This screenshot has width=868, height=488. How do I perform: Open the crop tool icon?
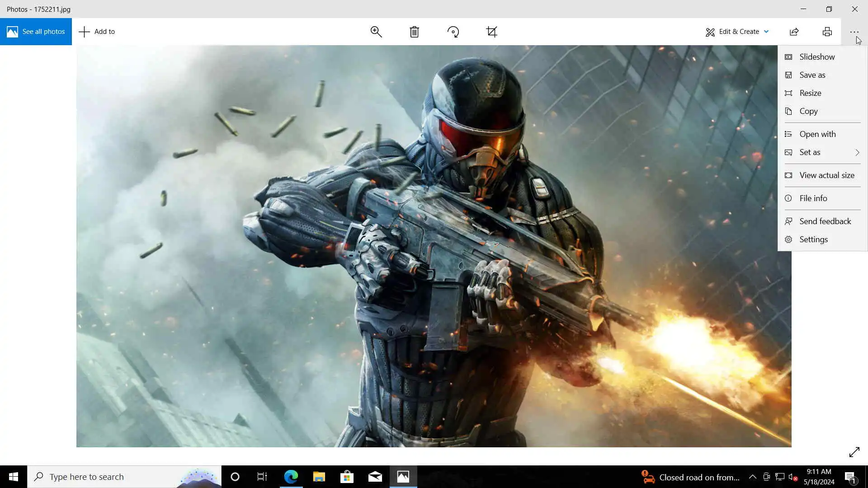[492, 32]
